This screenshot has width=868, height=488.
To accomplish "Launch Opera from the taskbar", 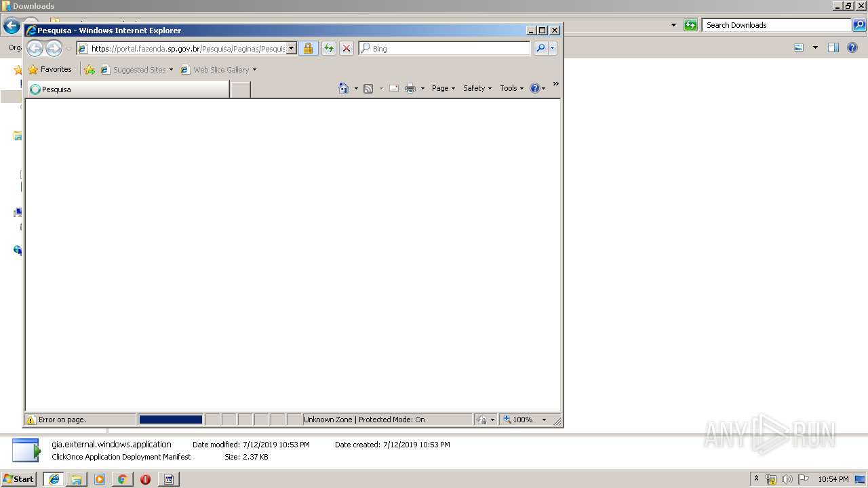I will pyautogui.click(x=145, y=479).
